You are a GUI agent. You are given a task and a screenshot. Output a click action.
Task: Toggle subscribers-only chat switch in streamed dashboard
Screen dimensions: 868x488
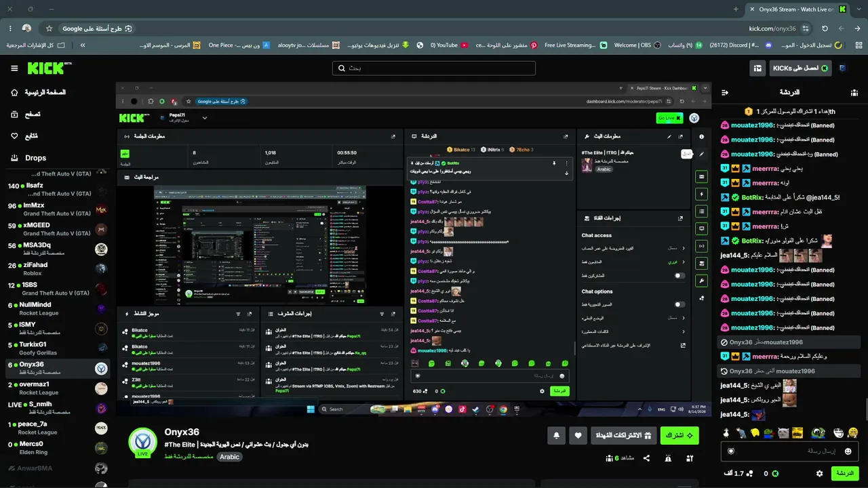click(x=679, y=276)
